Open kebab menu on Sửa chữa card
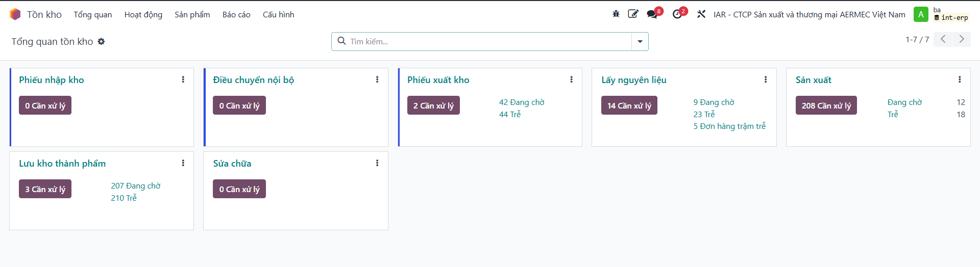The height and width of the screenshot is (267, 980). [x=377, y=163]
